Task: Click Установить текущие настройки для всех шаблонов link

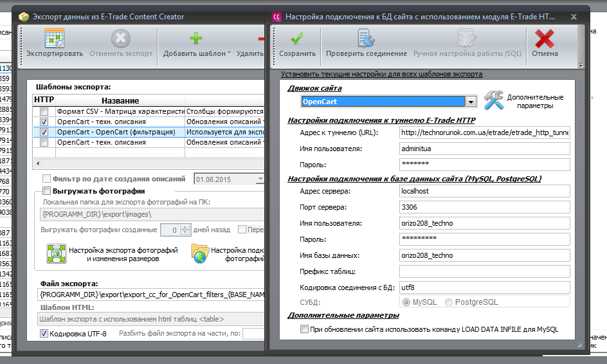Action: click(381, 74)
